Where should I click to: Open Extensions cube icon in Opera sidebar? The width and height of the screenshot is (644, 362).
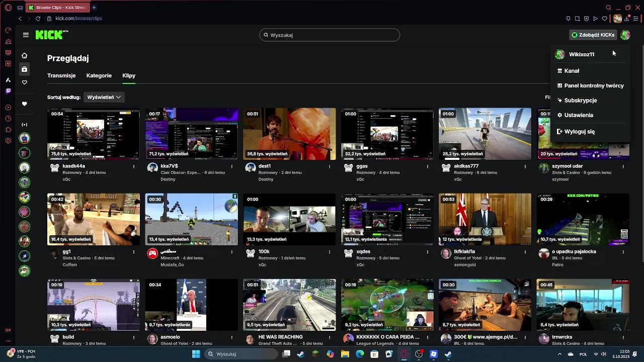8,130
